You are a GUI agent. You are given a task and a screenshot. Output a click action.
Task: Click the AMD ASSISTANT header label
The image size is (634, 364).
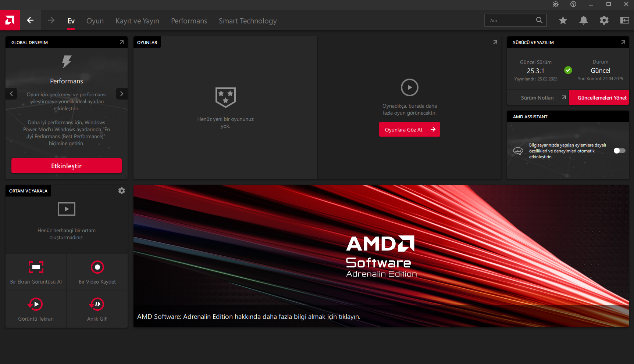pos(530,117)
